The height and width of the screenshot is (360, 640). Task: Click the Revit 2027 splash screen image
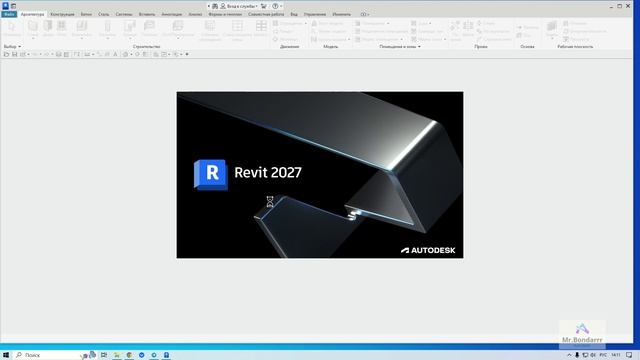[x=320, y=175]
